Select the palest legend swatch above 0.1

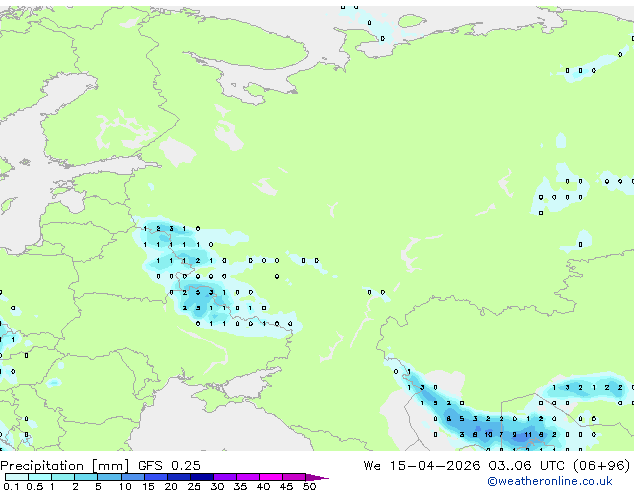[x=17, y=477]
